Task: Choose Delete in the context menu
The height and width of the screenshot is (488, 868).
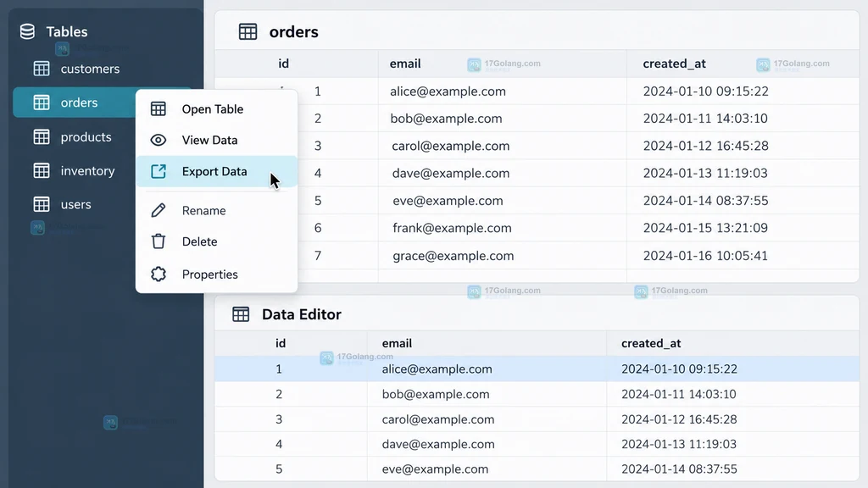Action: (216, 241)
